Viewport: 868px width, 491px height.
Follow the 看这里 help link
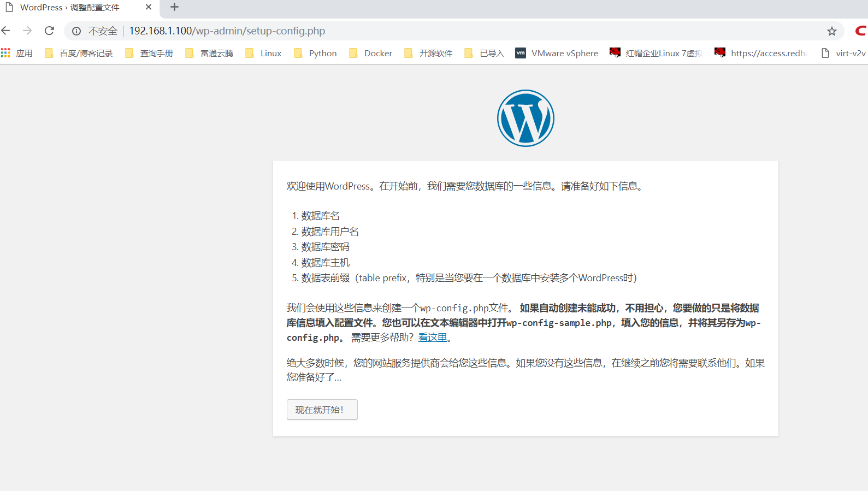(433, 338)
